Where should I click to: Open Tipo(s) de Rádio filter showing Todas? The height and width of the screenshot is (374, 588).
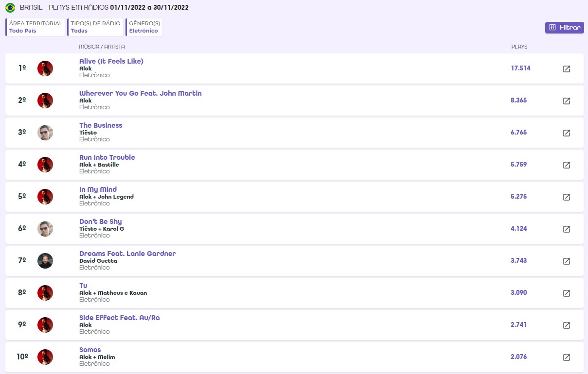(x=95, y=27)
